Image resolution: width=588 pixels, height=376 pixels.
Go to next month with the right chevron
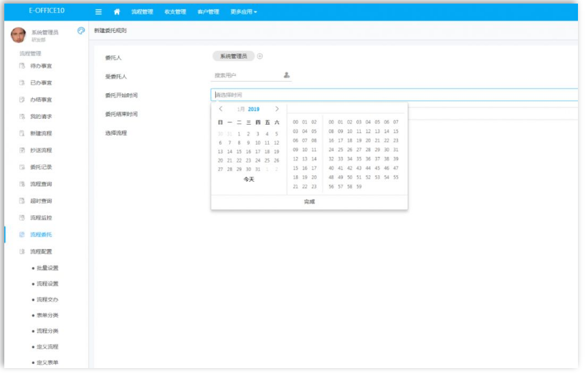click(x=277, y=109)
